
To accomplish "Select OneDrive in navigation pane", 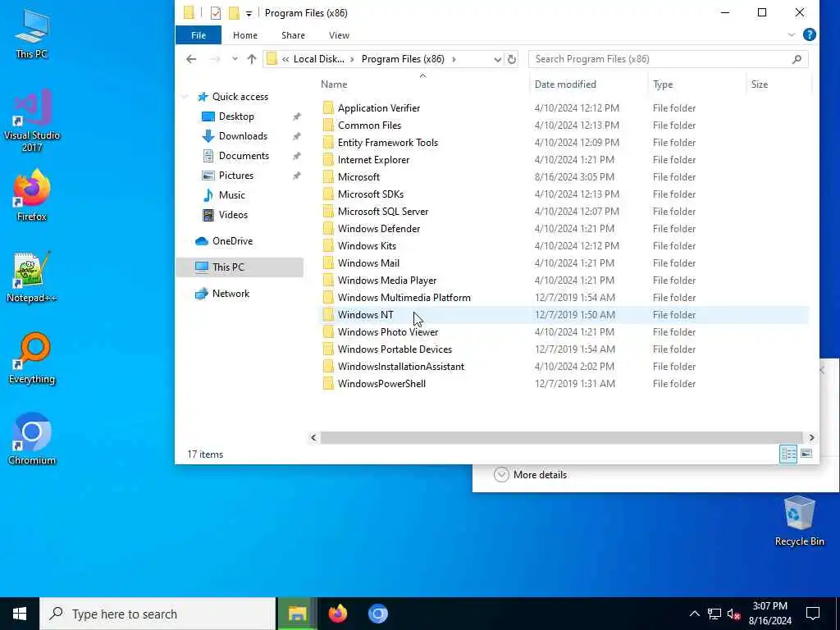I will coord(232,241).
